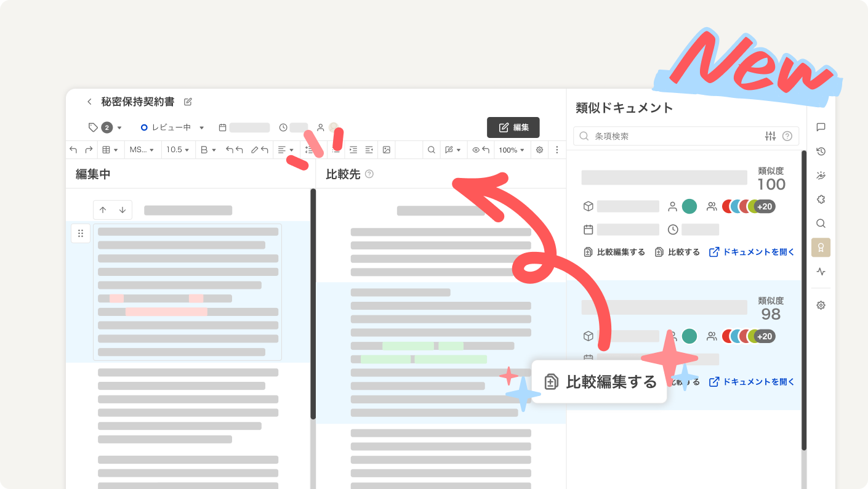The image size is (868, 489).
Task: Select the image insert toolbar icon
Action: [x=387, y=149]
